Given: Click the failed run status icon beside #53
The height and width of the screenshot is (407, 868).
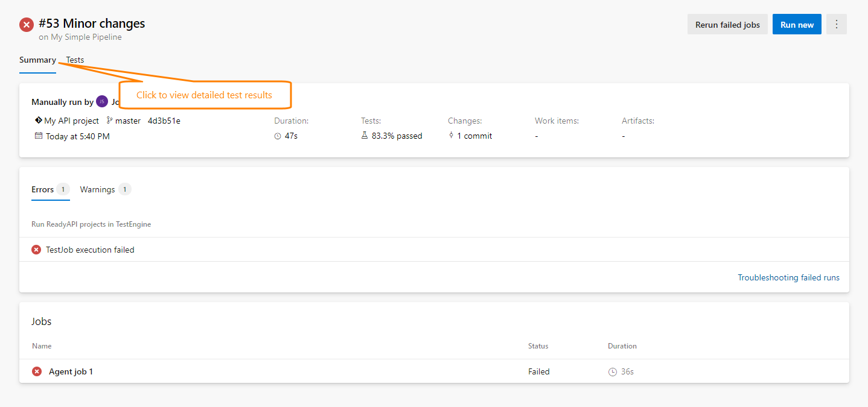Looking at the screenshot, I should pos(25,24).
